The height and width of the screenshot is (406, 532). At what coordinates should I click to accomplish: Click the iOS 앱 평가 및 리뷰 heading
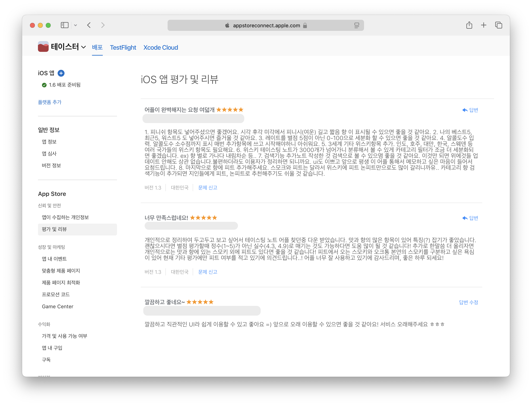[x=180, y=79]
